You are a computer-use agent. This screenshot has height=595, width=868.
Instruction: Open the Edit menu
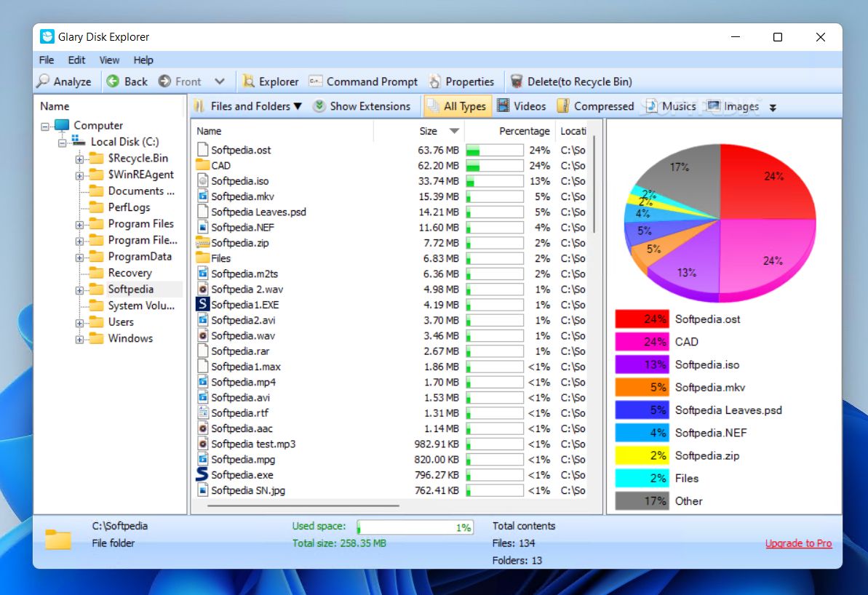coord(76,60)
